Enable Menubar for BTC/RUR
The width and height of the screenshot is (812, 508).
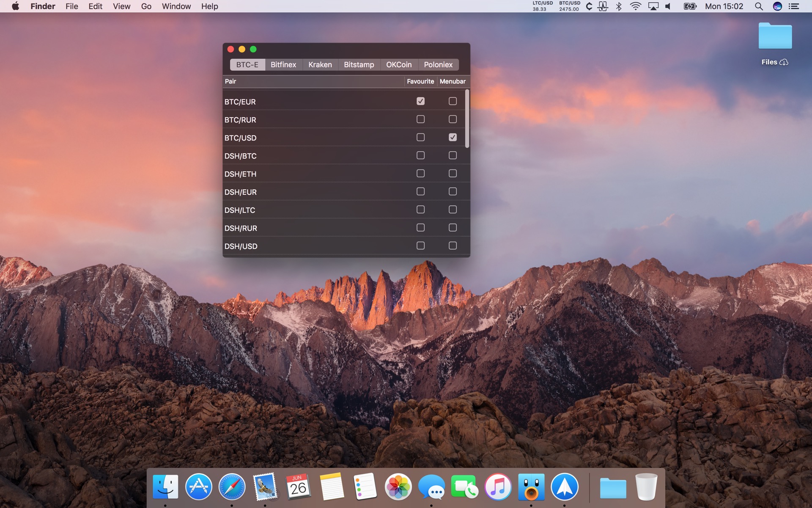pyautogui.click(x=453, y=119)
